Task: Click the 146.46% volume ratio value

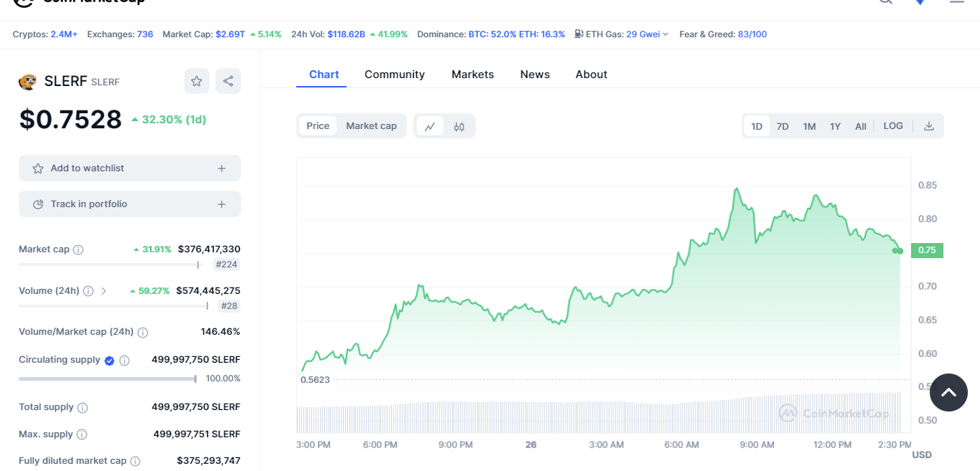Action: pyautogui.click(x=220, y=332)
